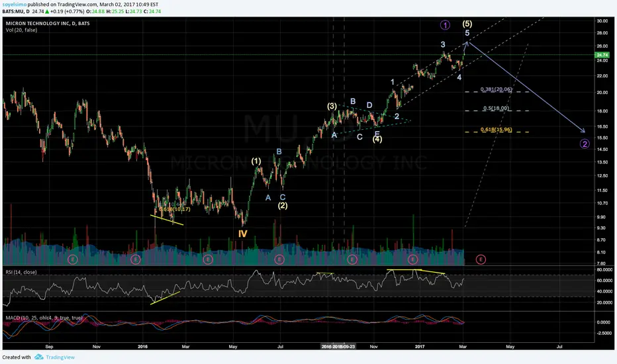This screenshot has width=617, height=364.
Task: Click the future earnings E marker past the volume bars
Action: [481, 259]
